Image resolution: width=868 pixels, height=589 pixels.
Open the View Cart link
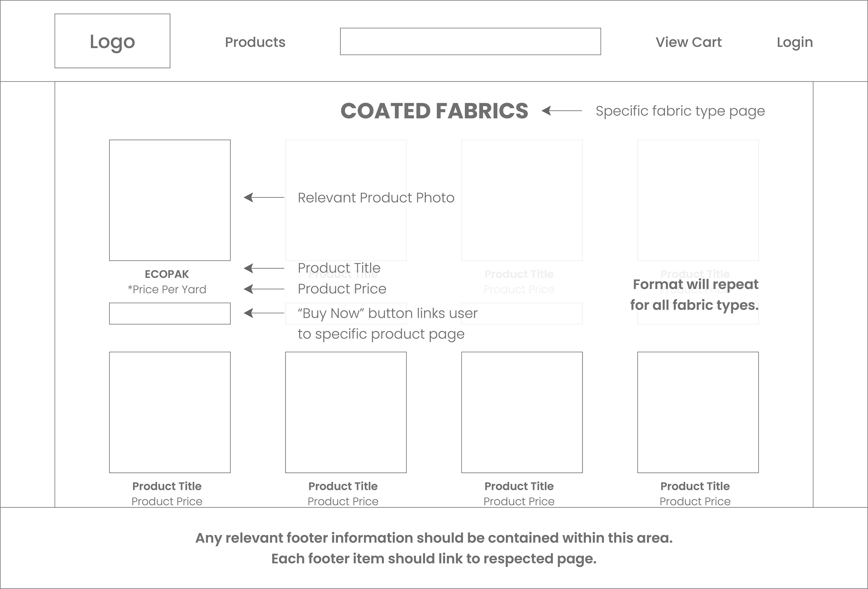[x=688, y=42]
